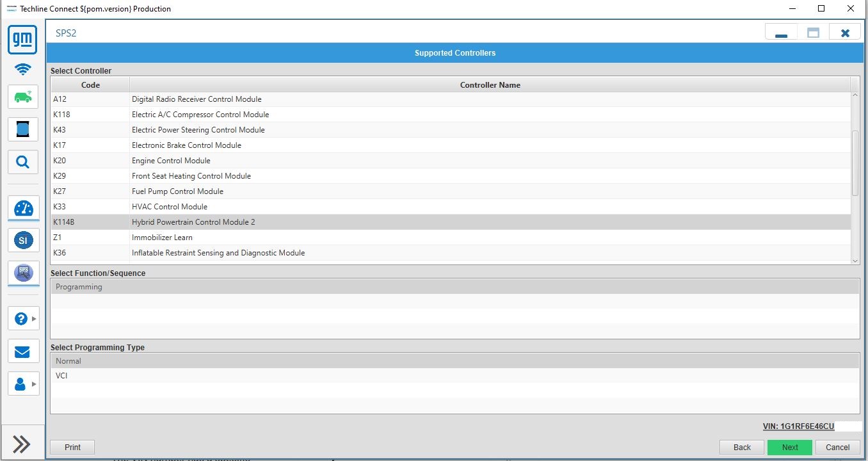Open the Wi-Fi connection status icon
Image resolution: width=868 pixels, height=461 pixels.
(22, 69)
